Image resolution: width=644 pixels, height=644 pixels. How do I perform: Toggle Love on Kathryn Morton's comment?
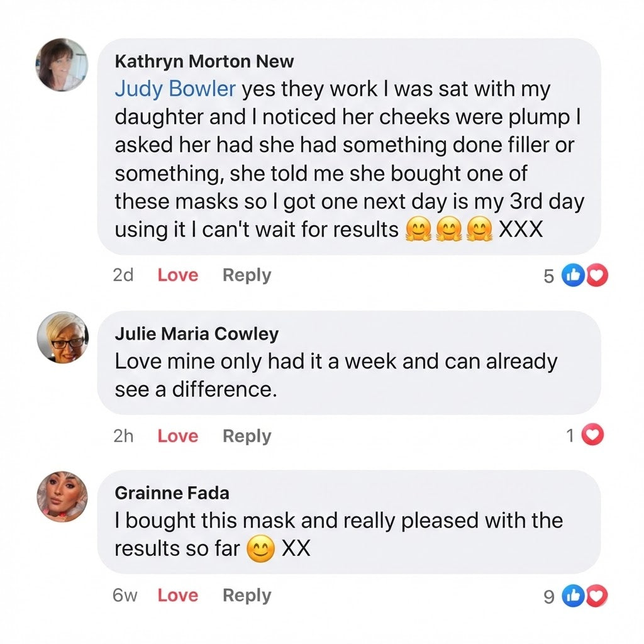177,275
